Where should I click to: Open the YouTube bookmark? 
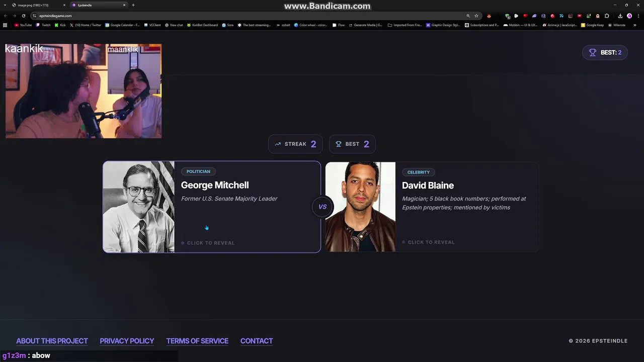pyautogui.click(x=23, y=25)
